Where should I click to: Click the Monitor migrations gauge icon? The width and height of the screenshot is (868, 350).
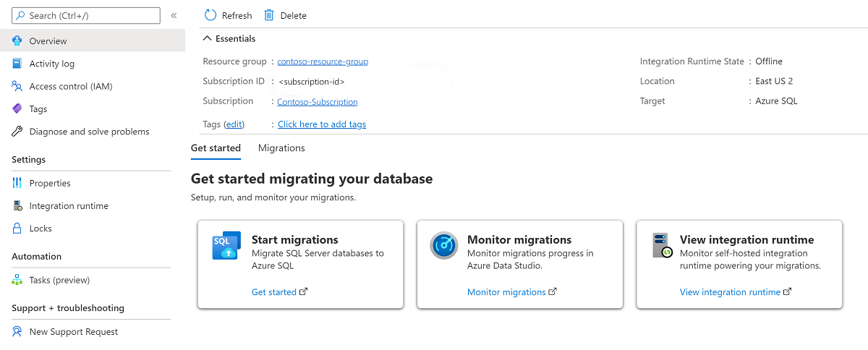coord(443,246)
